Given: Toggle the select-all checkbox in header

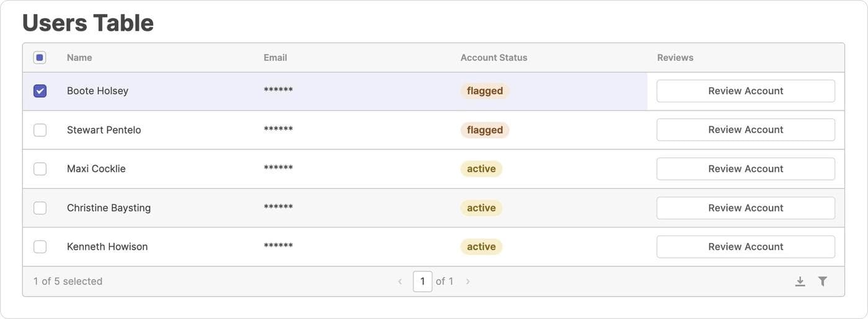Looking at the screenshot, I should 40,58.
